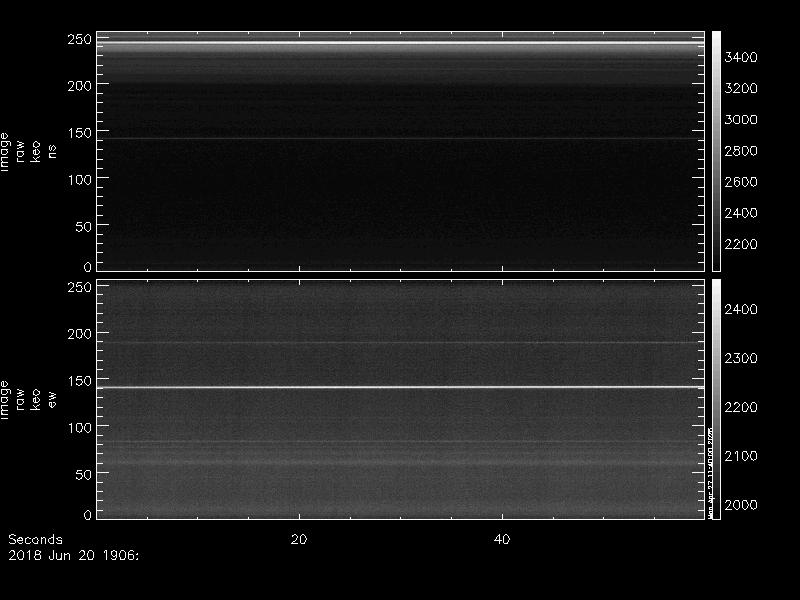Select the '2600' label on the top colorbar
The height and width of the screenshot is (600, 800).
741,182
